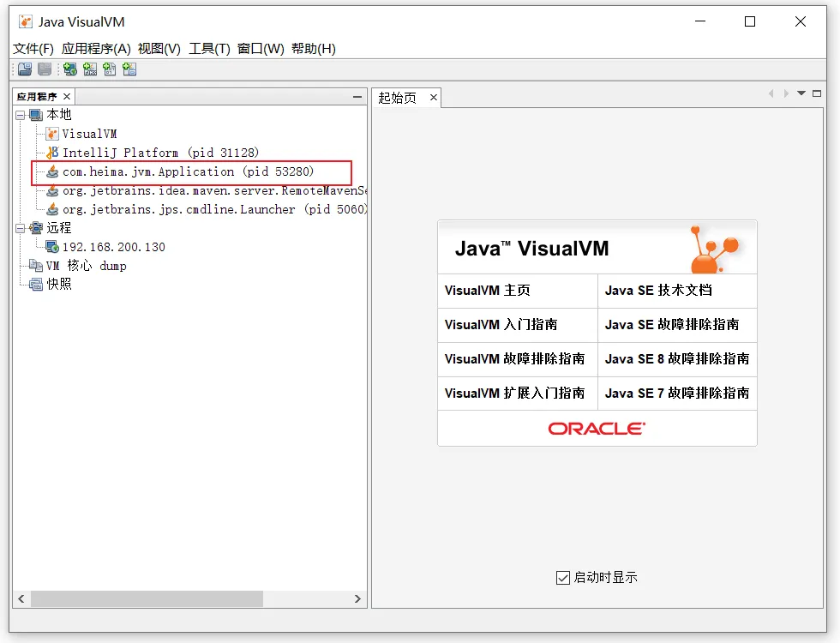The width and height of the screenshot is (840, 643).
Task: Open the 窗口(W) menu
Action: pyautogui.click(x=261, y=49)
